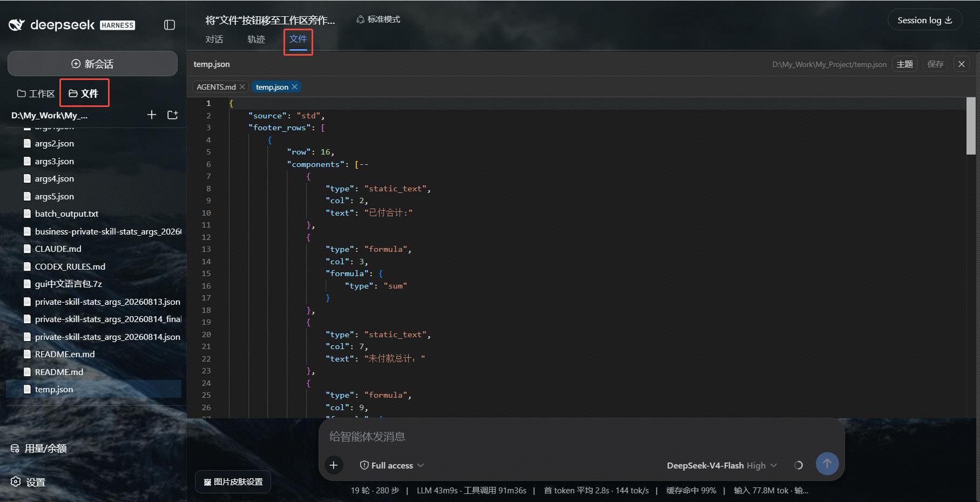The image size is (980, 502).
Task: Click the plus attachment icon in chat box
Action: [x=334, y=465]
